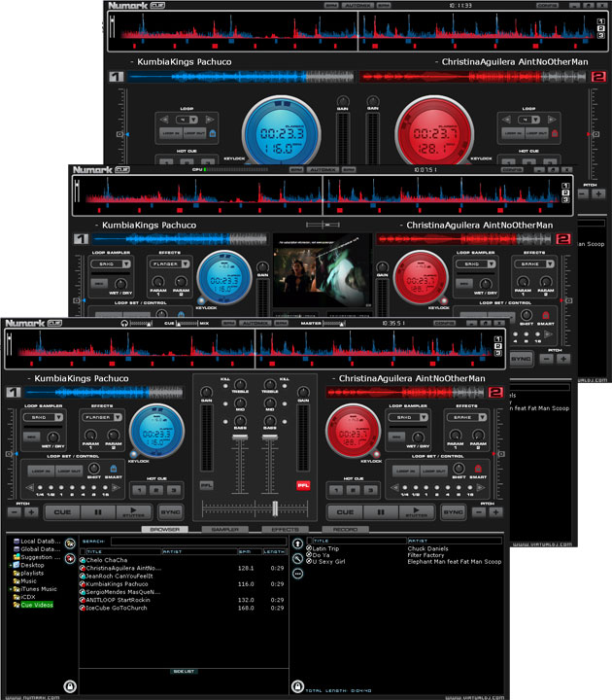Select Latin Trip in the playlist panel
This screenshot has width=612, height=700.
tap(325, 548)
